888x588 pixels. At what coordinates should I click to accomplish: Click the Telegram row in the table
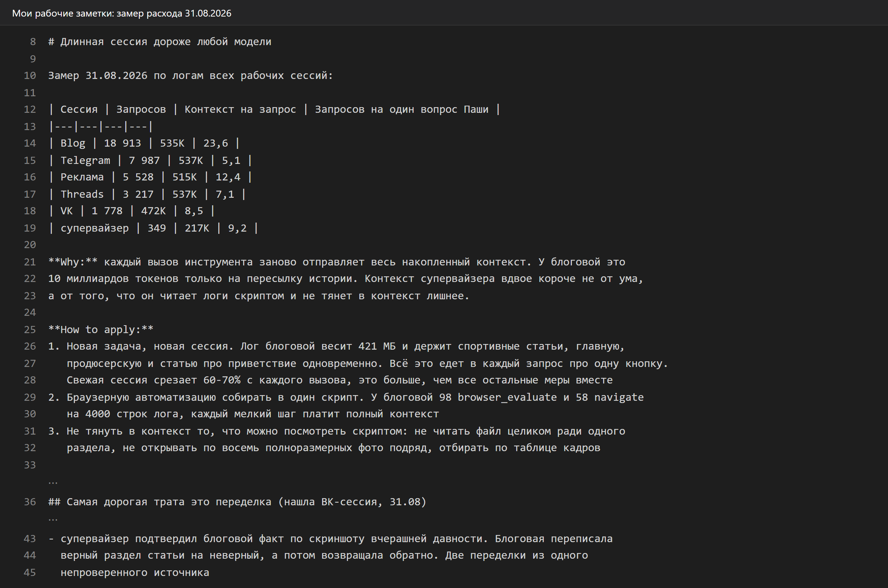click(x=150, y=161)
